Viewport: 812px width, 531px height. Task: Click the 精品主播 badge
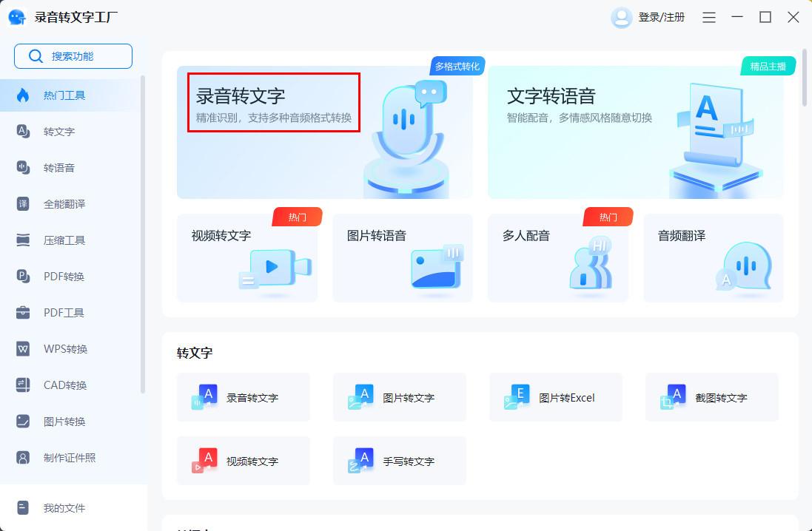click(768, 67)
